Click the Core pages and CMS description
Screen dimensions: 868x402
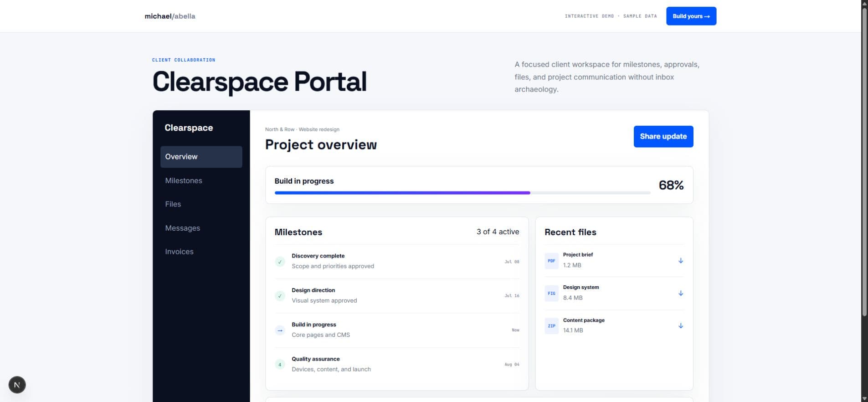click(321, 335)
